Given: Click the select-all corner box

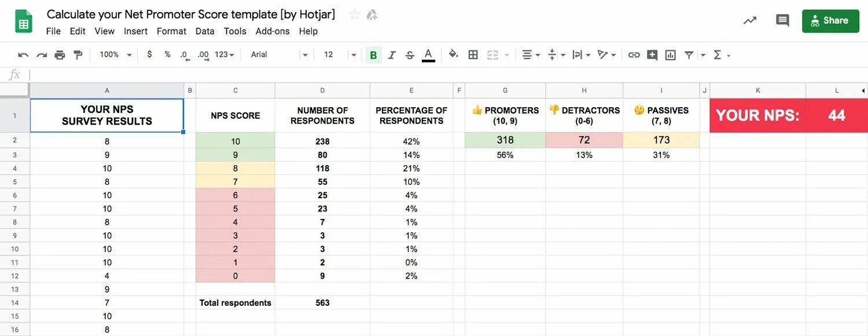Looking at the screenshot, I should pyautogui.click(x=14, y=90).
